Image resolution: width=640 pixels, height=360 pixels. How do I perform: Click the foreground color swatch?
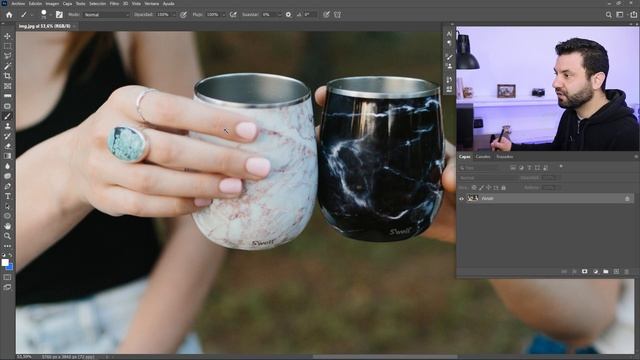click(x=5, y=262)
